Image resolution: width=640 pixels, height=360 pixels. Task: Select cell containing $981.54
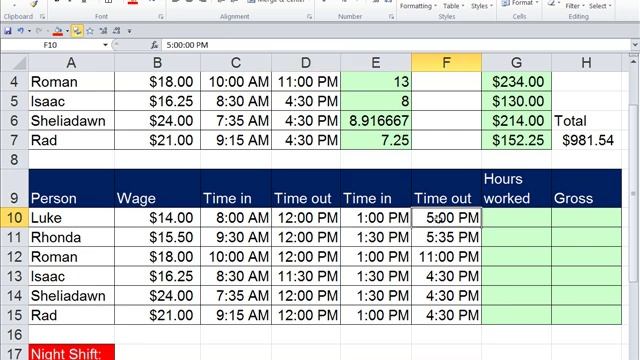[x=587, y=140]
